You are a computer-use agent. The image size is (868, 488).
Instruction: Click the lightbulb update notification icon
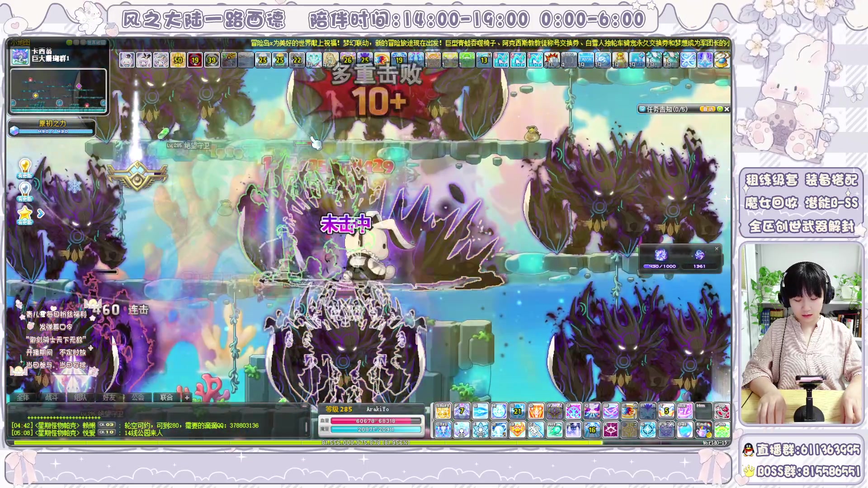pos(25,168)
